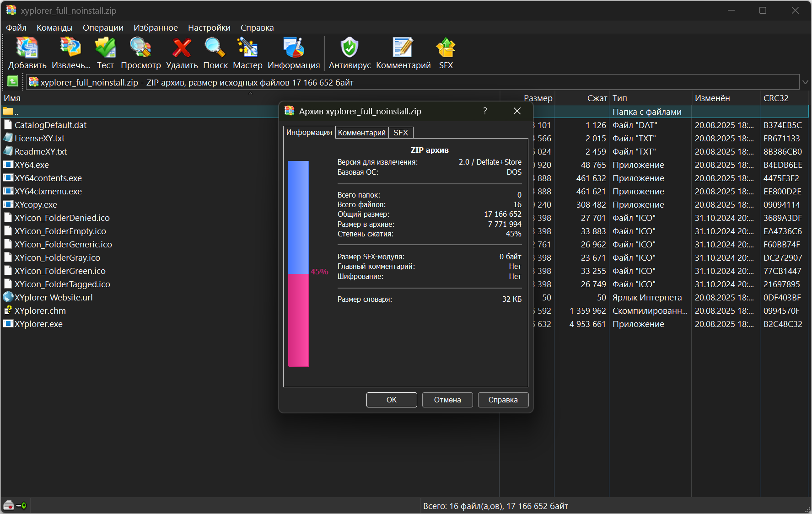Open the Просмотр (View) tool

pyautogui.click(x=140, y=48)
